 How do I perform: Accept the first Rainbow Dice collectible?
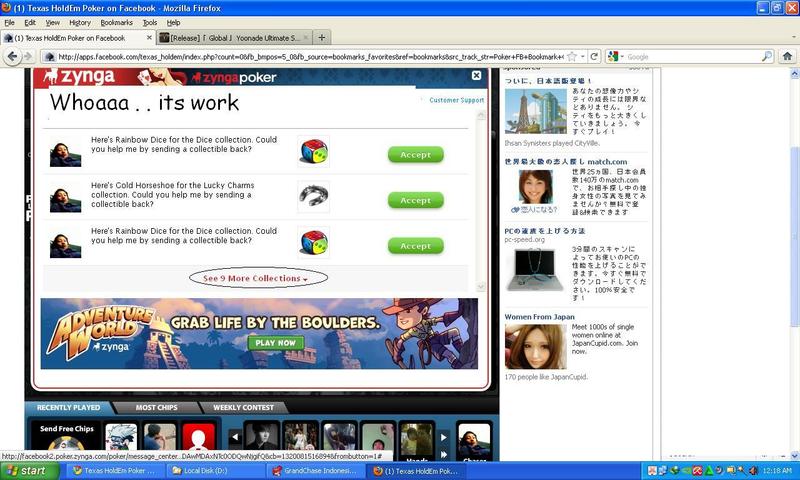pyautogui.click(x=415, y=155)
